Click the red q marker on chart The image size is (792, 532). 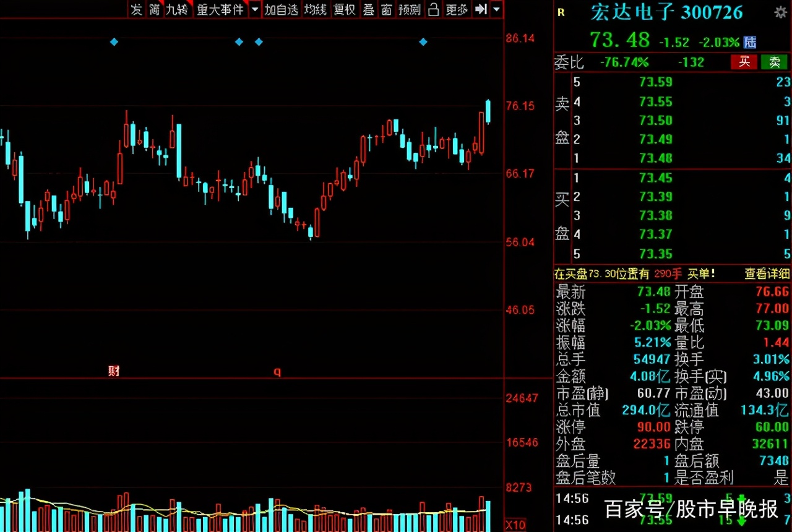point(278,371)
